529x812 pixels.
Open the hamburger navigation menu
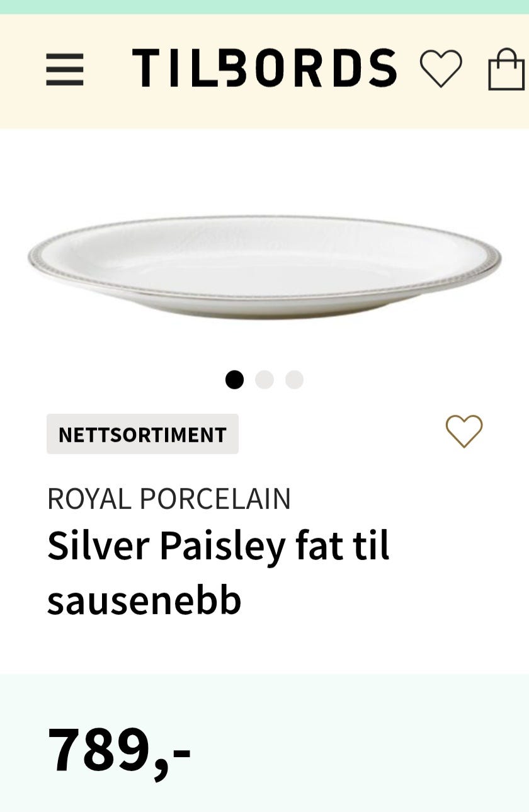(65, 69)
